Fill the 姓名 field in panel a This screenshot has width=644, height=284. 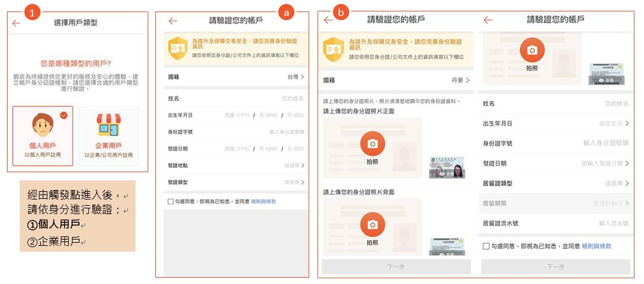click(x=235, y=98)
